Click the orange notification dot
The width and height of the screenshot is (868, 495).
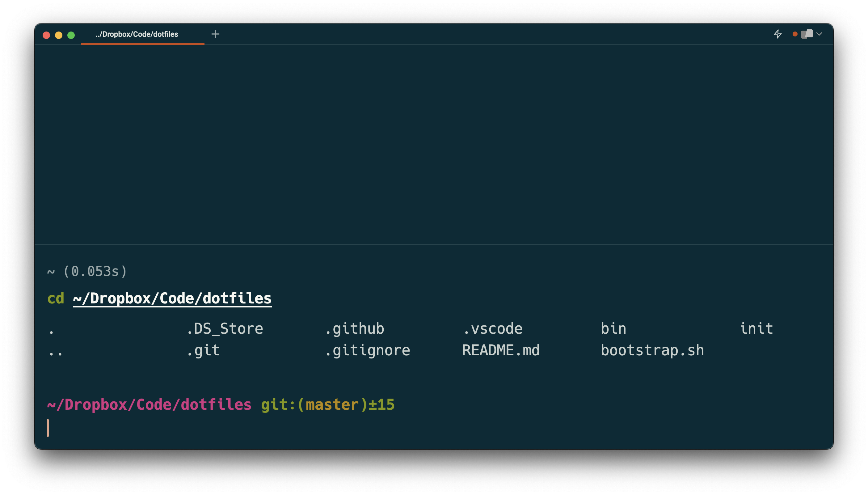click(795, 34)
